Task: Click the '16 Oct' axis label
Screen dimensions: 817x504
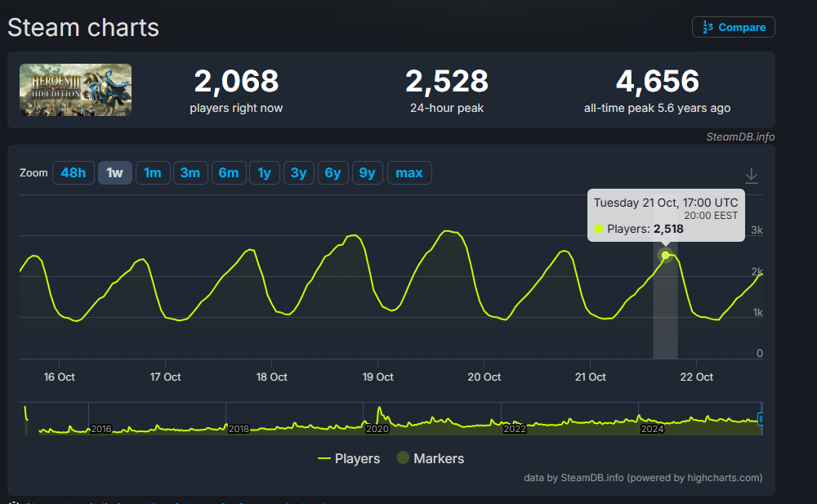Action: [x=59, y=377]
